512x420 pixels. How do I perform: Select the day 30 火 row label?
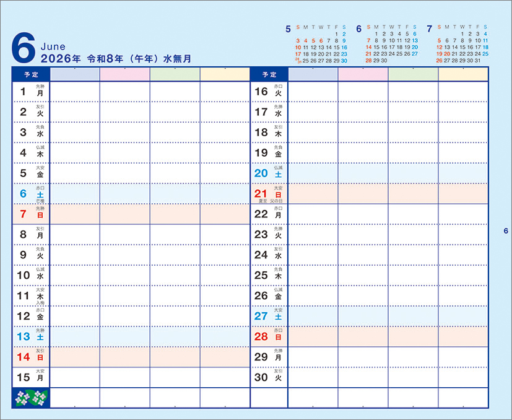pos(269,377)
